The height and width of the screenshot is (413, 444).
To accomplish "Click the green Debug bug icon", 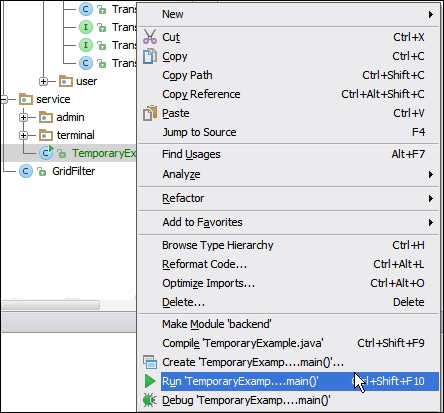I will tap(150, 400).
